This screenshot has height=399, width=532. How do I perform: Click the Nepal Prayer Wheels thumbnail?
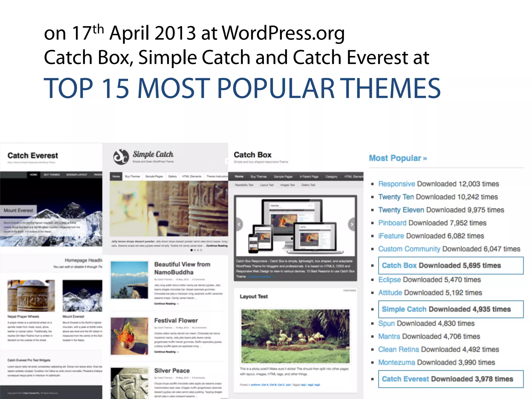pos(31,296)
